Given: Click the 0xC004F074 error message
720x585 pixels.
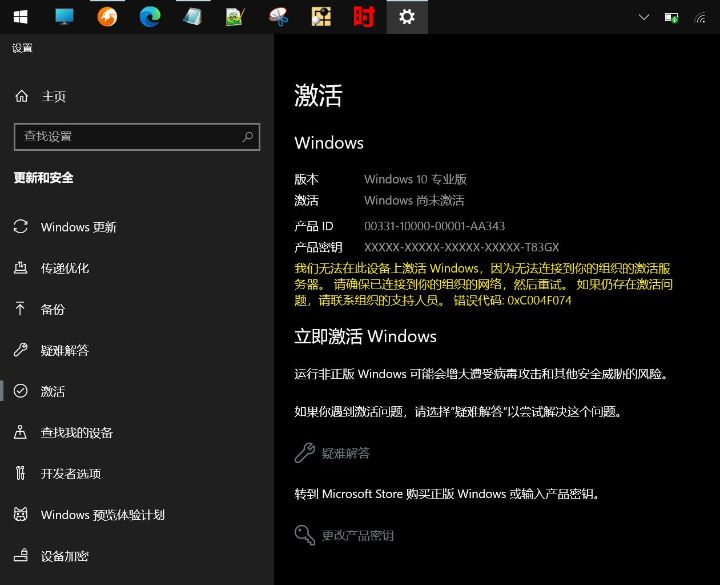Looking at the screenshot, I should pyautogui.click(x=483, y=284).
